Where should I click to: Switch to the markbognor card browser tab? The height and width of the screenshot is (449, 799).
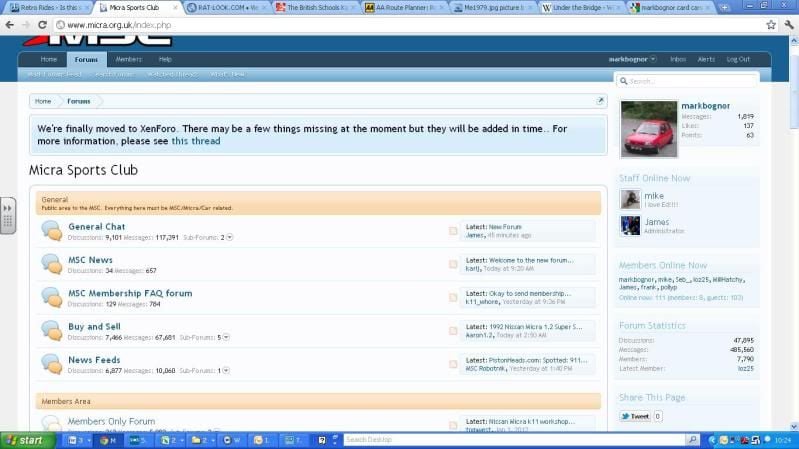coord(671,8)
